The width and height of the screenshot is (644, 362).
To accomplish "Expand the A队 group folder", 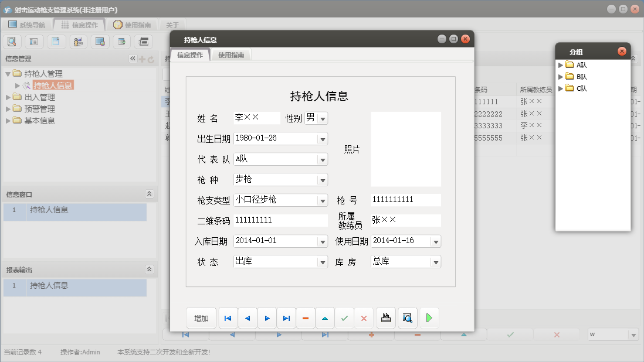I will [561, 65].
